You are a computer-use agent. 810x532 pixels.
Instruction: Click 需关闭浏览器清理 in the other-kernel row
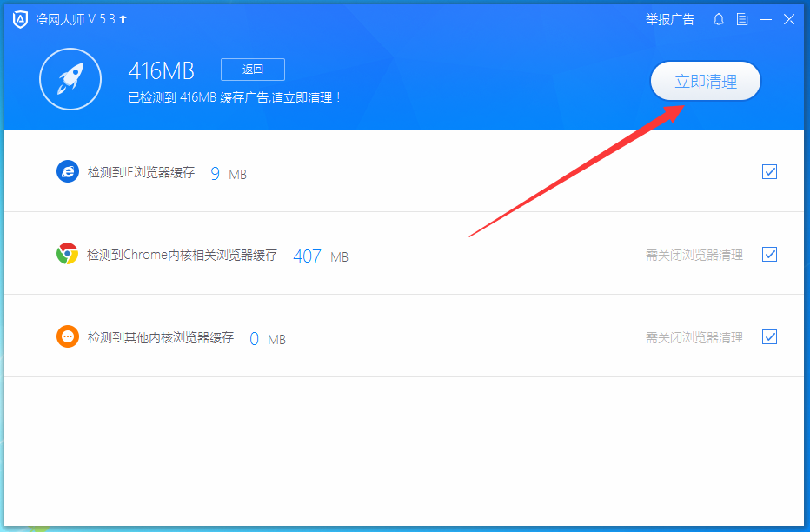point(695,337)
